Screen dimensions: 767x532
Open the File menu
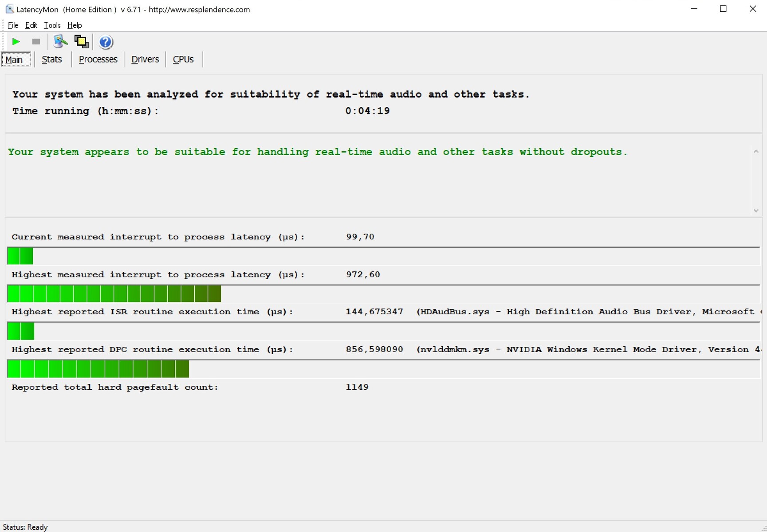(13, 25)
